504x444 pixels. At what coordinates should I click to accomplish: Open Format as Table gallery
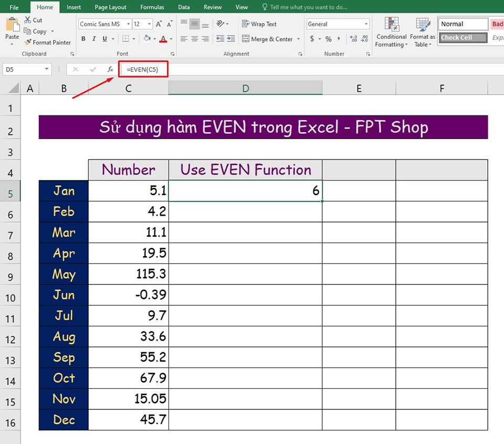(422, 32)
